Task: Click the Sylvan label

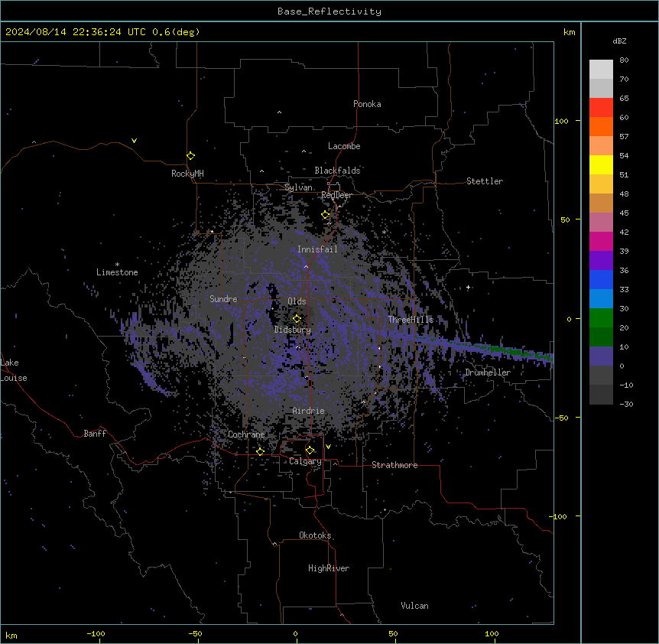Action: click(298, 187)
